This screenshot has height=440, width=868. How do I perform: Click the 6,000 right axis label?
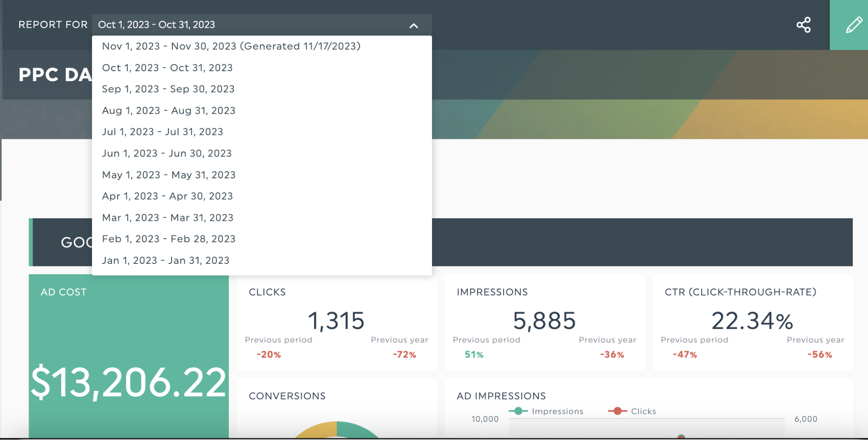(805, 419)
